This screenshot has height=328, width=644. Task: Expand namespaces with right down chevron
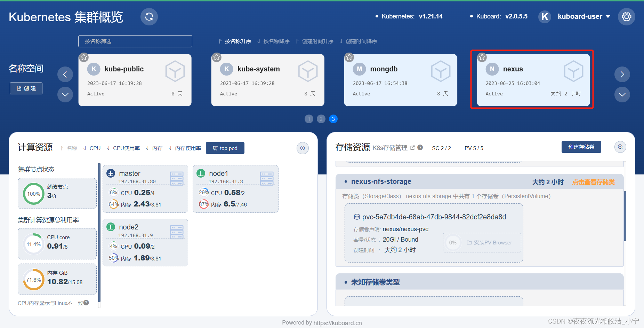tap(622, 94)
